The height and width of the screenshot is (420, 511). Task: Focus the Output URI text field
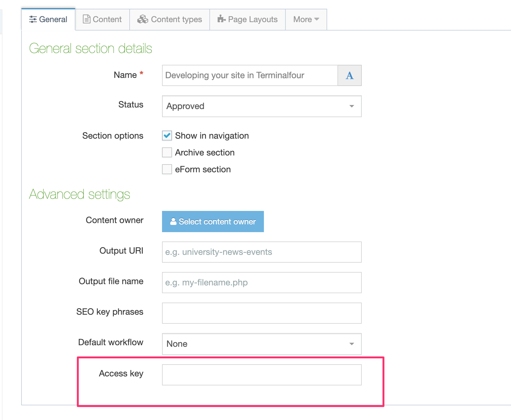pos(261,252)
